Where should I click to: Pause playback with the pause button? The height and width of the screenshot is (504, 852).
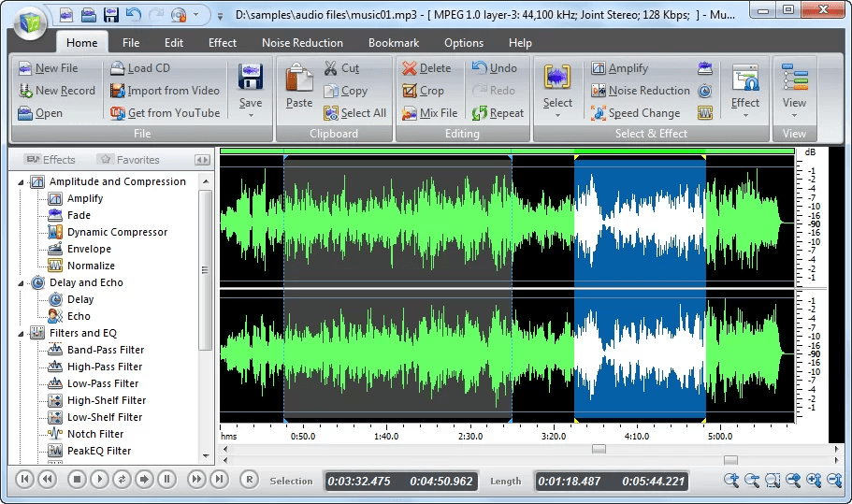pyautogui.click(x=166, y=479)
